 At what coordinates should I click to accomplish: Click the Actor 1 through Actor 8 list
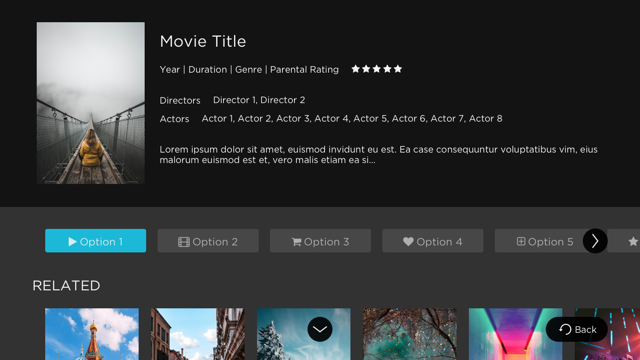coord(352,118)
